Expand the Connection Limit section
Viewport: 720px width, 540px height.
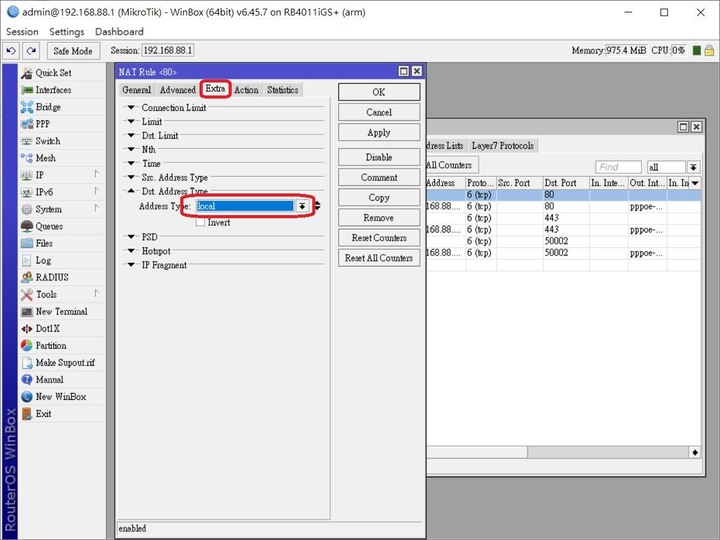pos(131,107)
